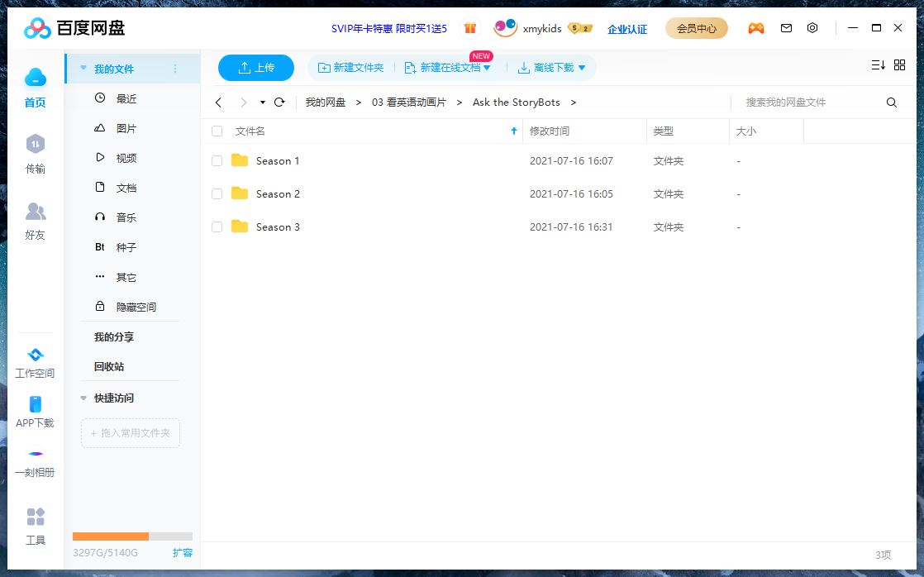The height and width of the screenshot is (577, 924).
Task: Open the 我的文件 three-dot menu
Action: 175,69
